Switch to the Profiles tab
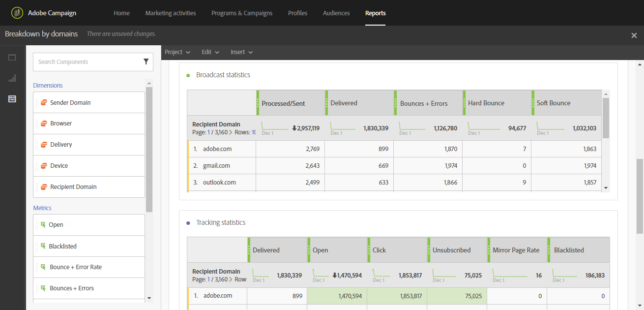Viewport: 644px width, 310px height. tap(297, 13)
